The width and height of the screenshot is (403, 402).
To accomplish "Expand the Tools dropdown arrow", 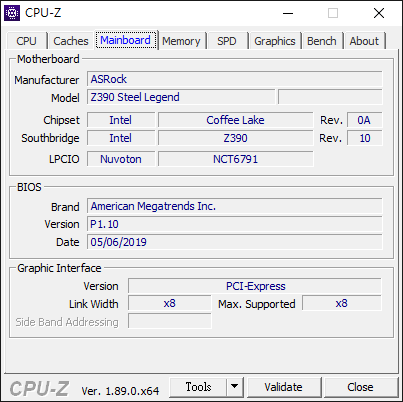I will pyautogui.click(x=235, y=387).
